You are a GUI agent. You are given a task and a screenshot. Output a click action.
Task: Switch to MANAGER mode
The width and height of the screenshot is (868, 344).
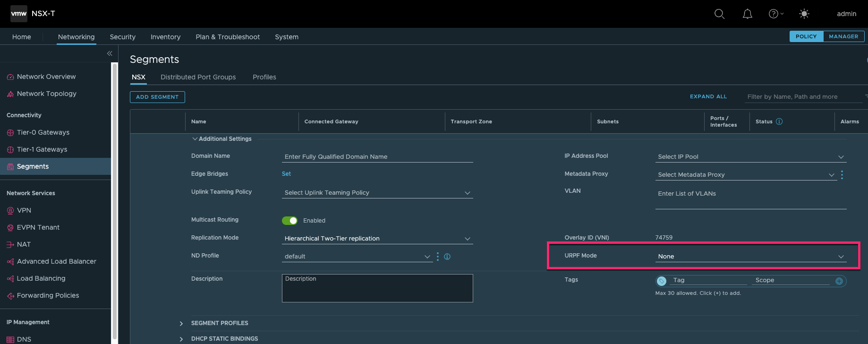843,36
